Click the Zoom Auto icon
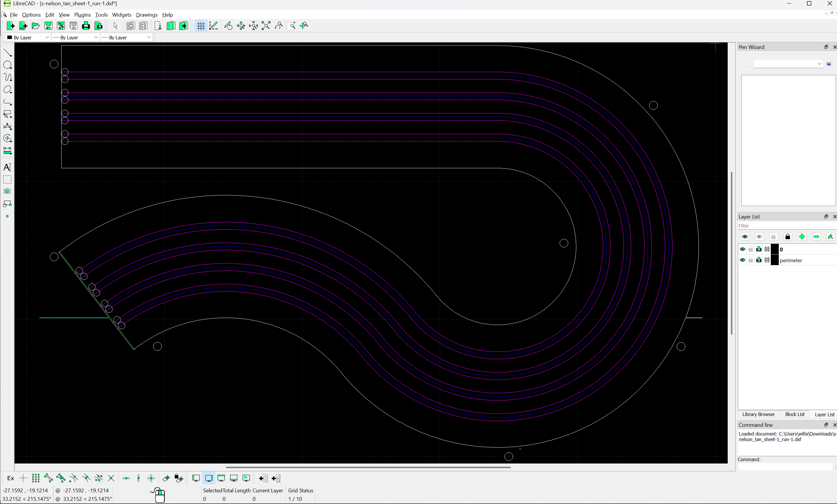 pos(266,26)
